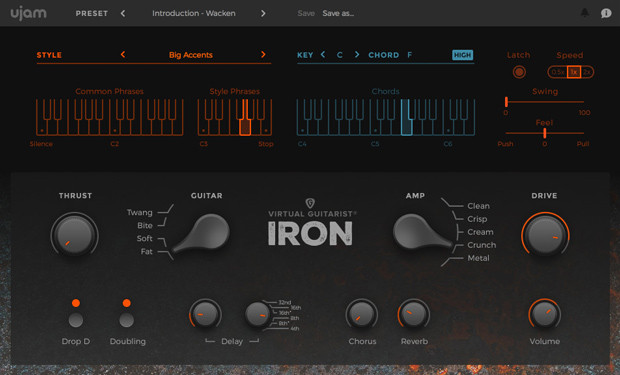Click the Virtual Guitarist IRON logo
Image resolution: width=620 pixels, height=375 pixels.
[310, 223]
